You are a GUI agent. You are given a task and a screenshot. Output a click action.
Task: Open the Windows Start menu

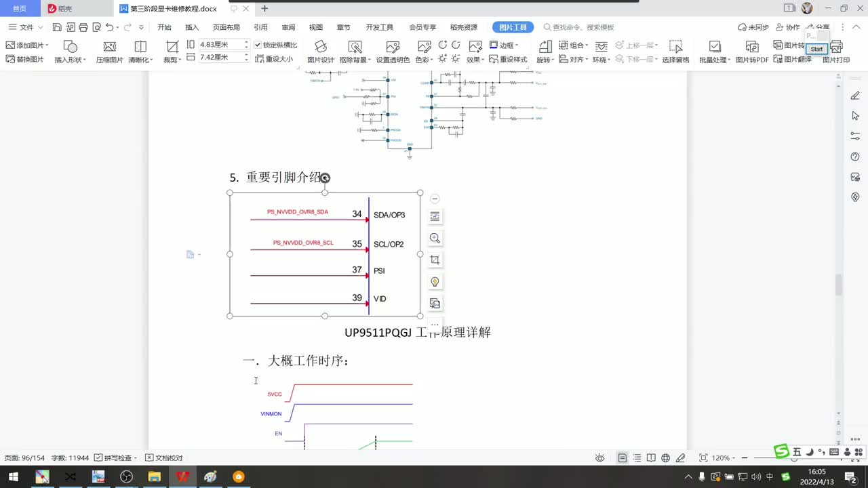pyautogui.click(x=13, y=476)
